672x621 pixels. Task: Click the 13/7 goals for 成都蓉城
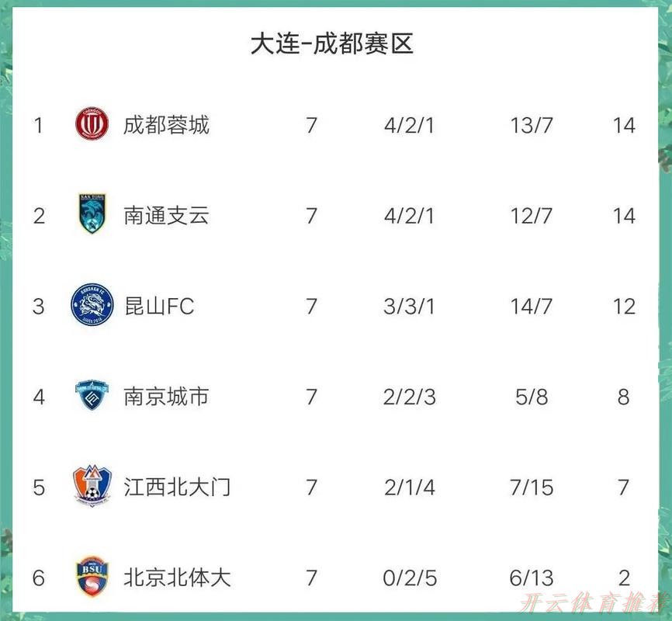532,124
